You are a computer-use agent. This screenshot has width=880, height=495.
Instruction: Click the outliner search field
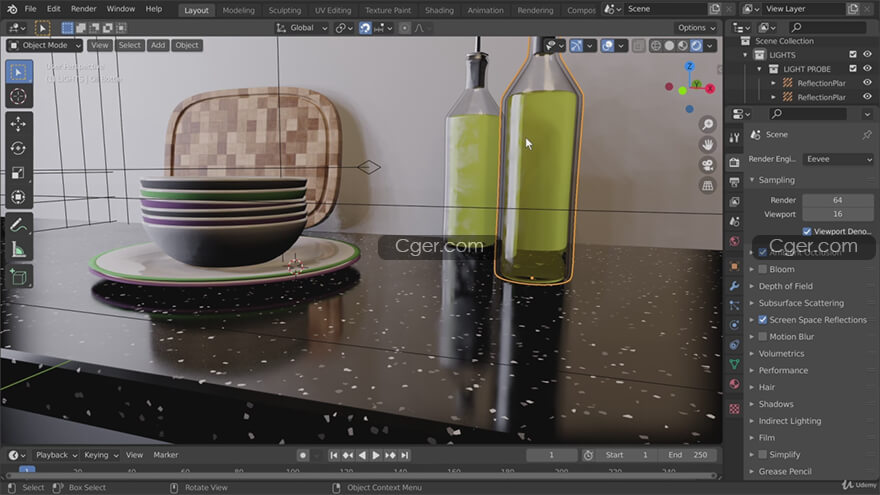click(827, 28)
